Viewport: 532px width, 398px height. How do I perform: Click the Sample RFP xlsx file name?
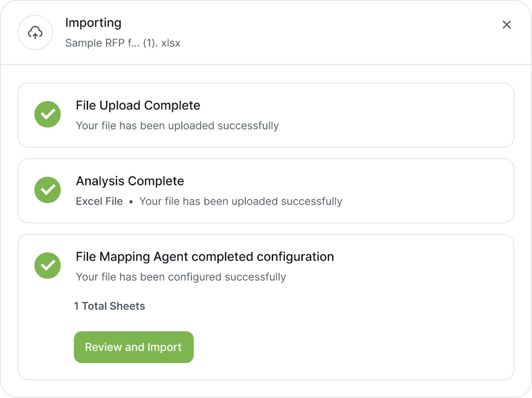123,43
